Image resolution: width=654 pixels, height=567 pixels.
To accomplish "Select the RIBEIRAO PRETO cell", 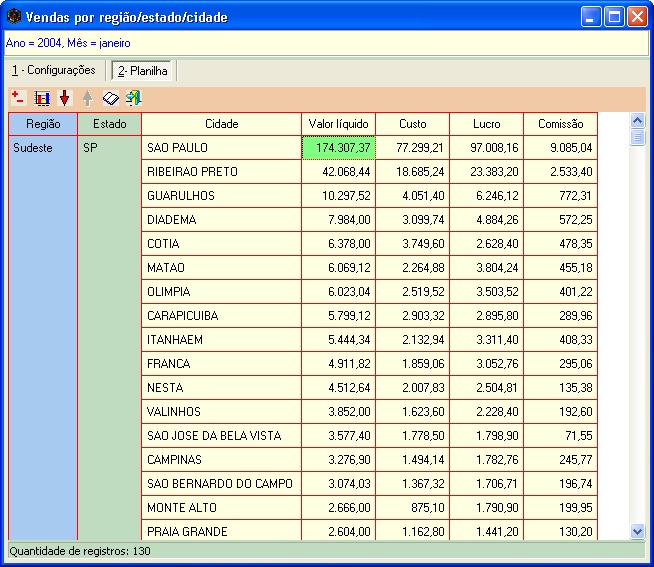I will coord(221,172).
